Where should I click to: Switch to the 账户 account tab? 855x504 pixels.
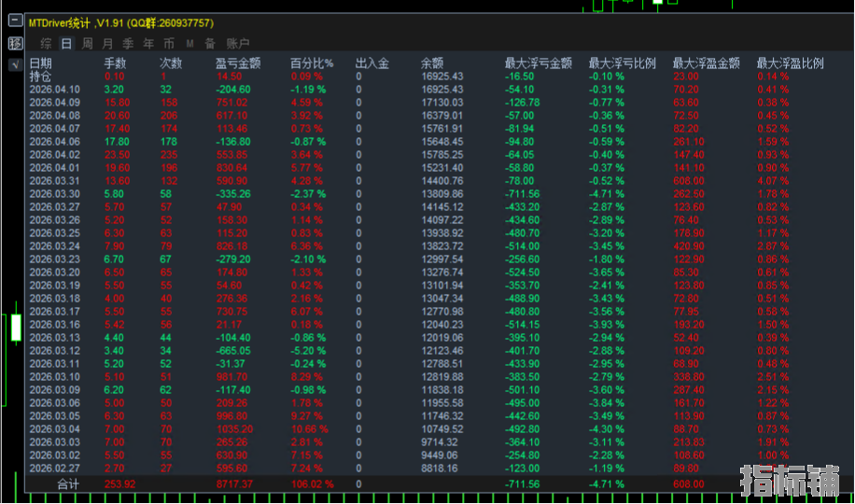tap(238, 43)
